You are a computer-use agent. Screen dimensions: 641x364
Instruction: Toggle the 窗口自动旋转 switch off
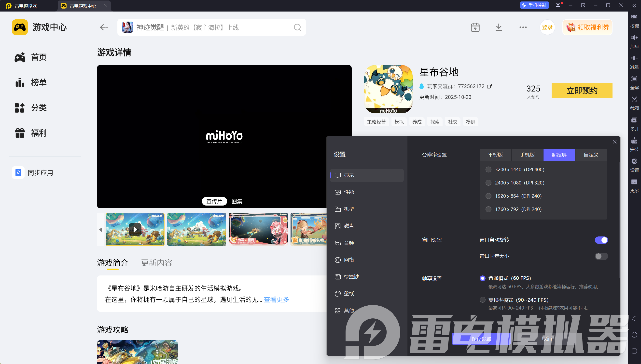point(601,240)
